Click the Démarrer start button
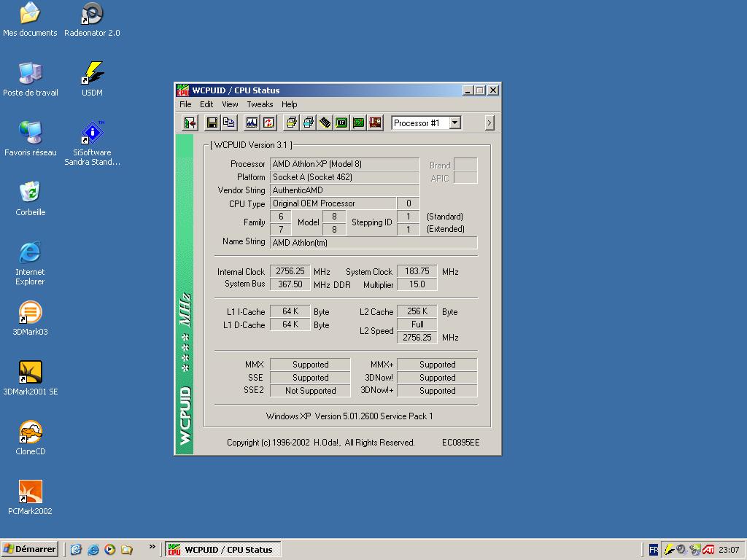The height and width of the screenshot is (560, 747). 29,549
